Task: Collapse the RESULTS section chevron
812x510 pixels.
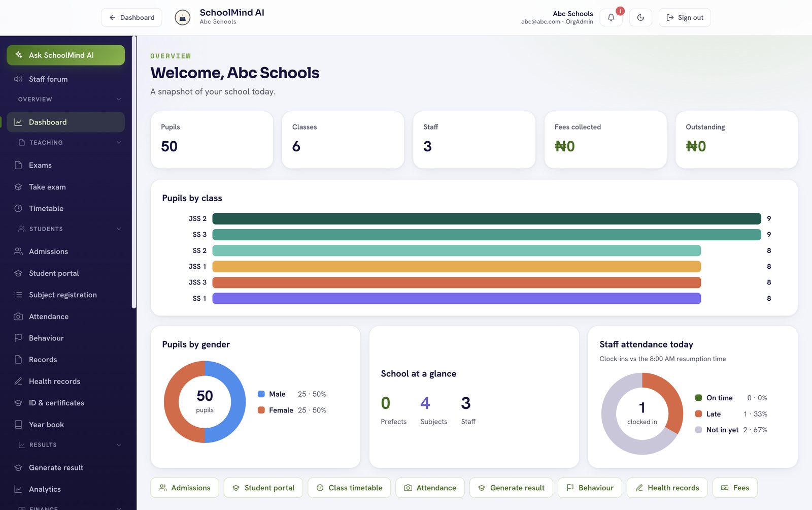Action: (x=119, y=445)
